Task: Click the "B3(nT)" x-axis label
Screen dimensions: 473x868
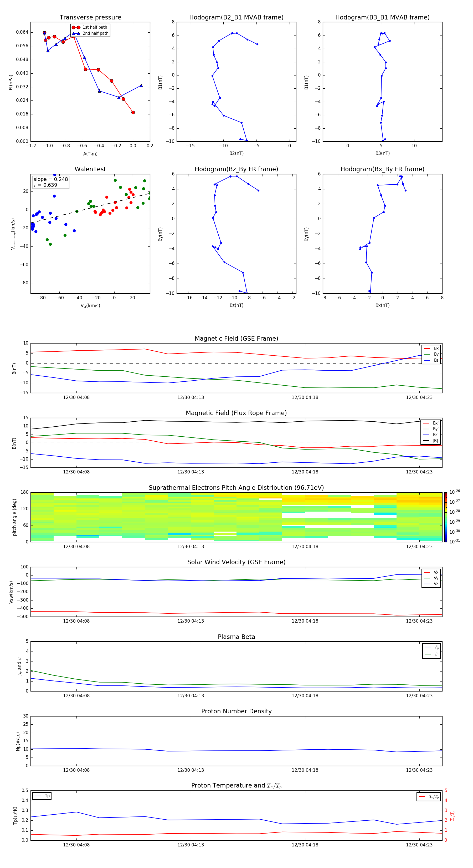Action: 382,154
